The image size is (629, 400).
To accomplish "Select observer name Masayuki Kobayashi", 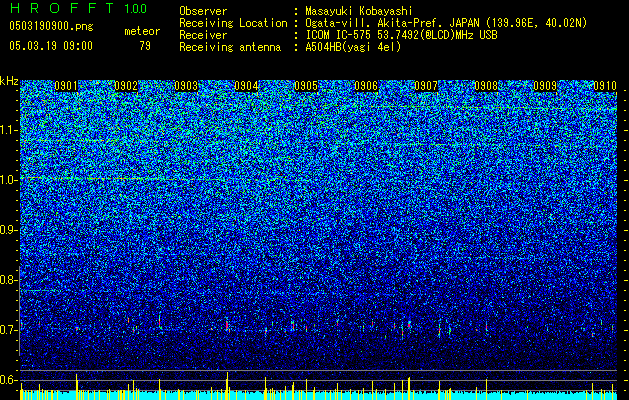I will pos(359,11).
